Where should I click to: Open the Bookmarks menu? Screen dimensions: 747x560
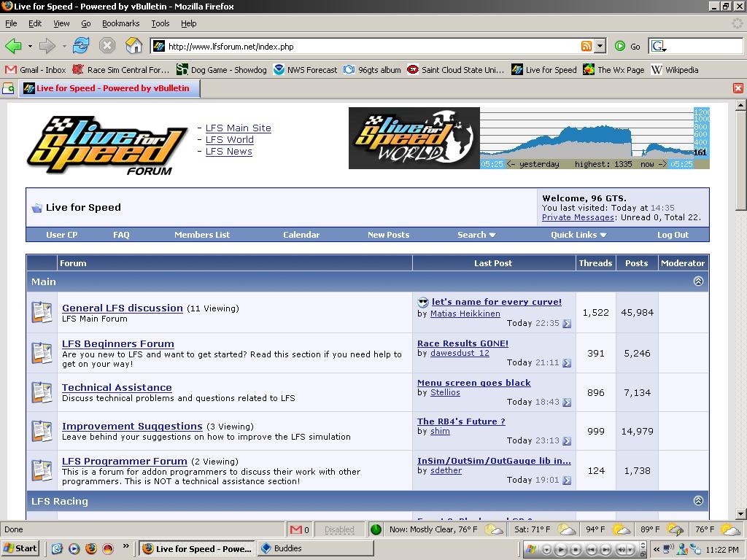click(x=120, y=23)
